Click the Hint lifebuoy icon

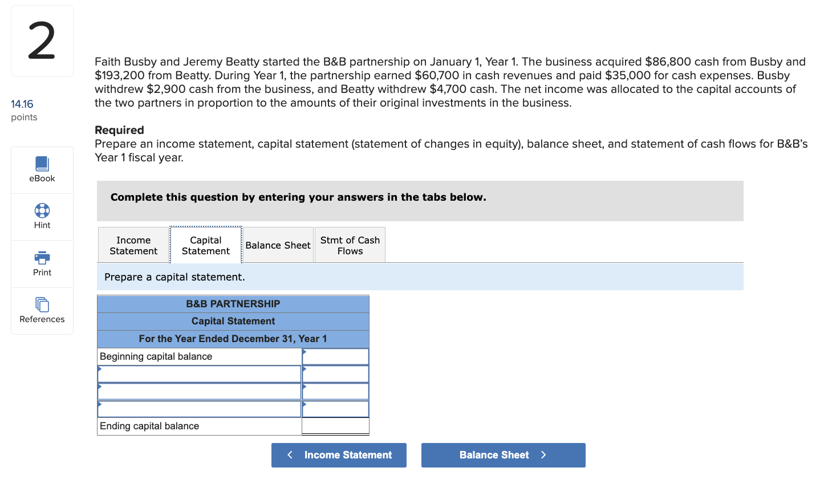[42, 210]
